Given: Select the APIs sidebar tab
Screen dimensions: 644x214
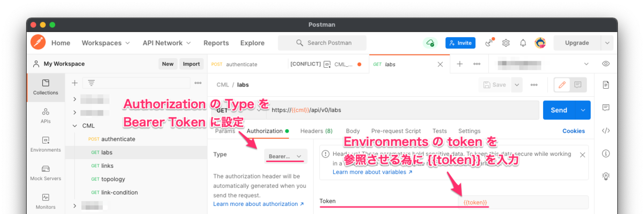Looking at the screenshot, I should pyautogui.click(x=46, y=116).
